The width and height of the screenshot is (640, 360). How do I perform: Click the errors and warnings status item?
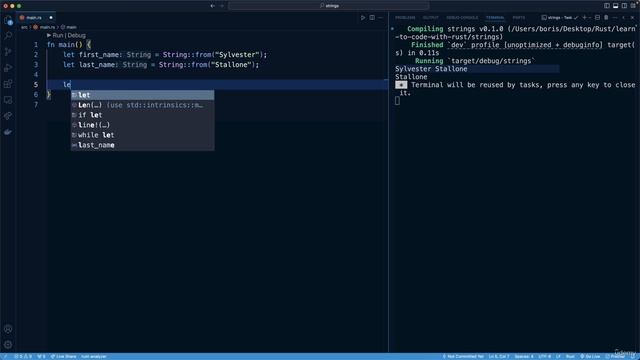click(23, 356)
